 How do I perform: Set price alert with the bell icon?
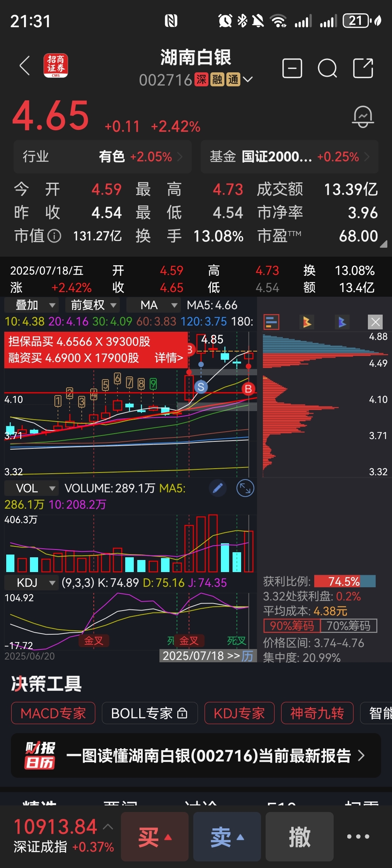[x=363, y=116]
